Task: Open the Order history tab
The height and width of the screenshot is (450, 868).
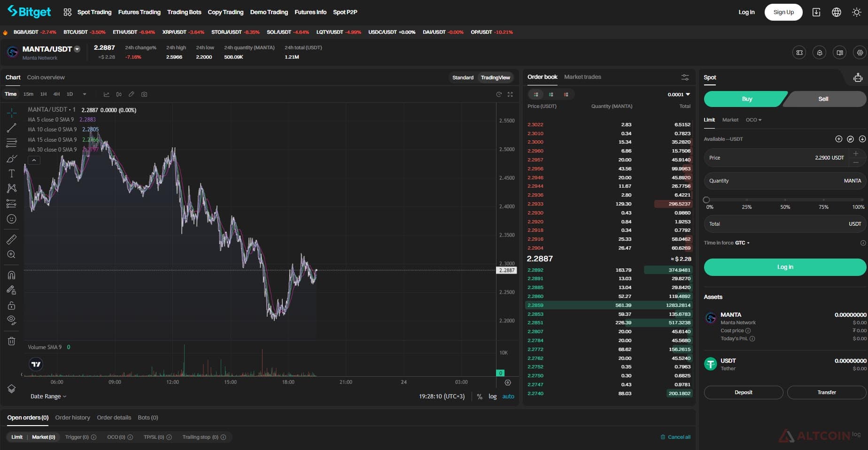Action: pos(72,418)
